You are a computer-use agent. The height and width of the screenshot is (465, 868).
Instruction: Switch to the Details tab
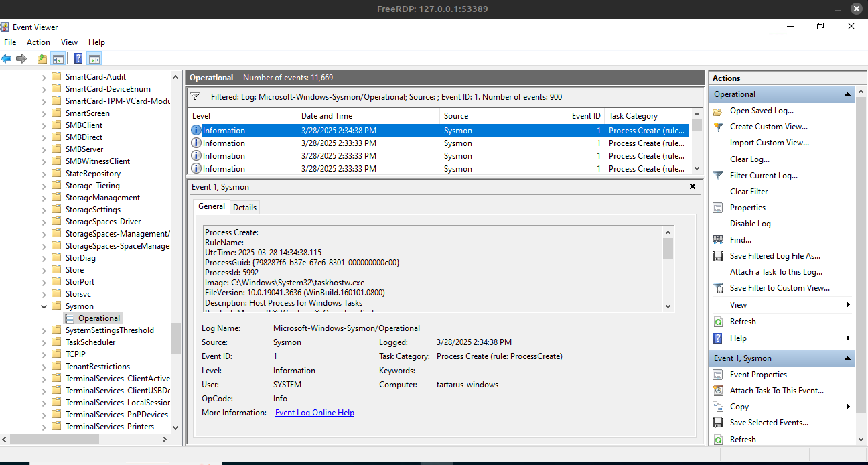click(x=244, y=208)
